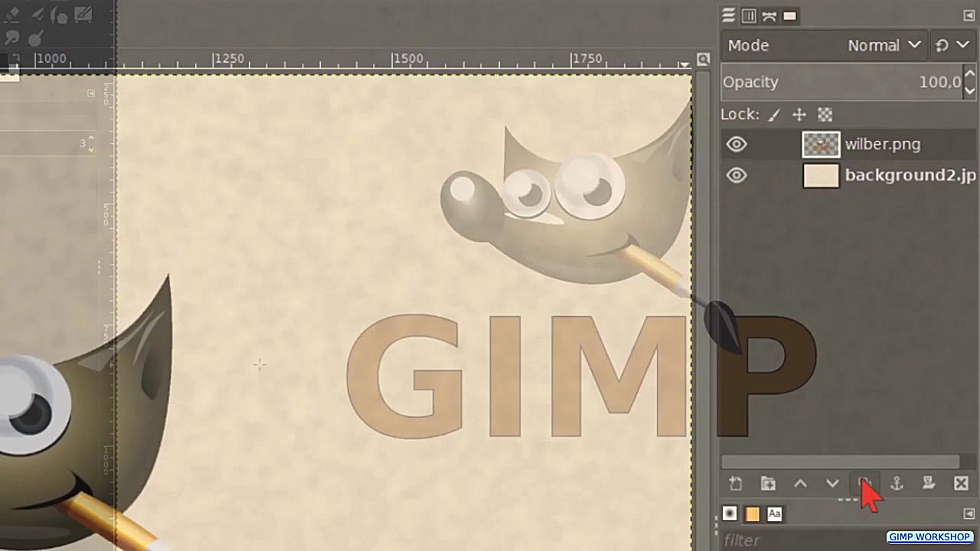
Task: Switch to the Layers dock tab
Action: click(728, 15)
